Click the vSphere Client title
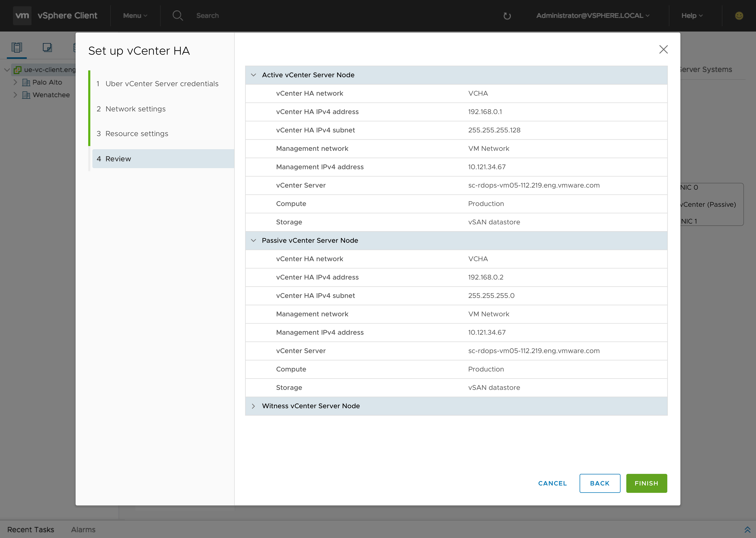The height and width of the screenshot is (538, 756). pyautogui.click(x=67, y=16)
